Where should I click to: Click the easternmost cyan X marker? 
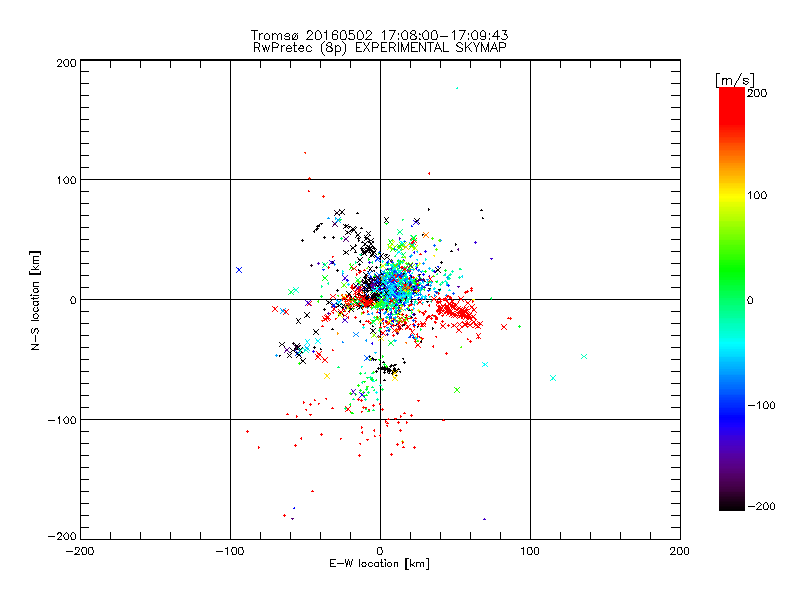point(584,357)
